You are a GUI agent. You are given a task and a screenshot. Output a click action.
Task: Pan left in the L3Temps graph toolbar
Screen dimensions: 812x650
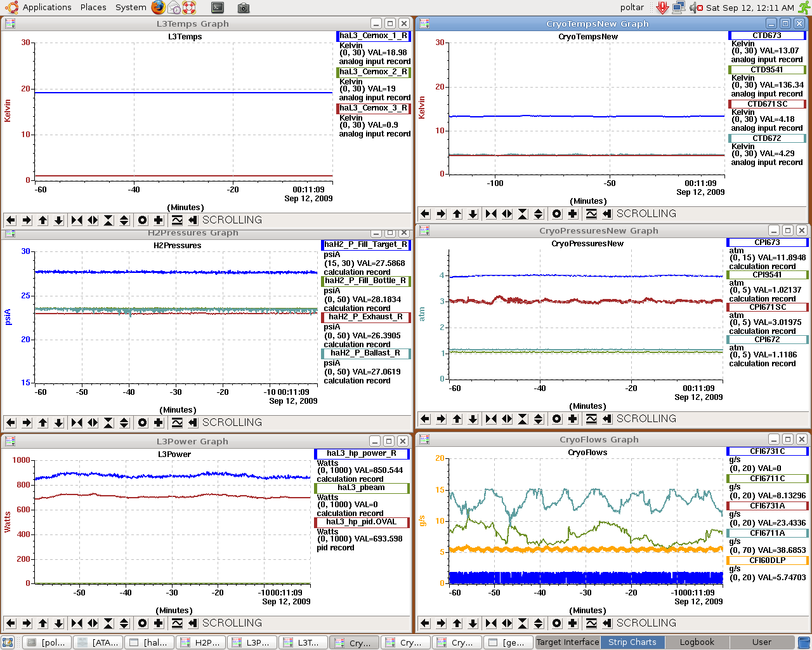pyautogui.click(x=11, y=220)
